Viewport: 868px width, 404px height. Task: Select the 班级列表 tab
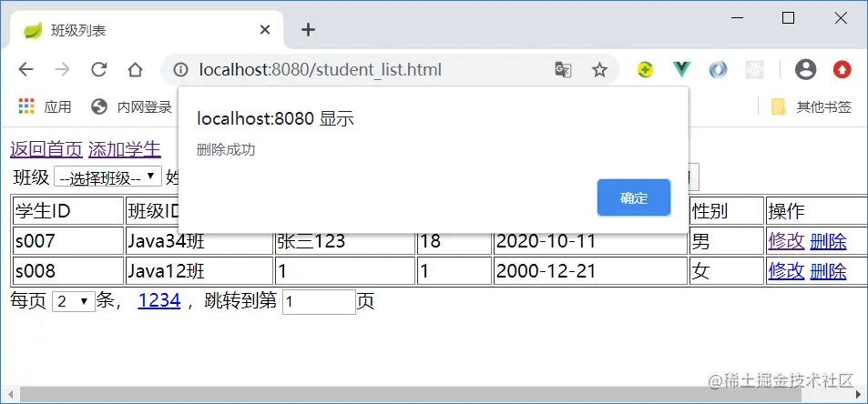[x=146, y=30]
